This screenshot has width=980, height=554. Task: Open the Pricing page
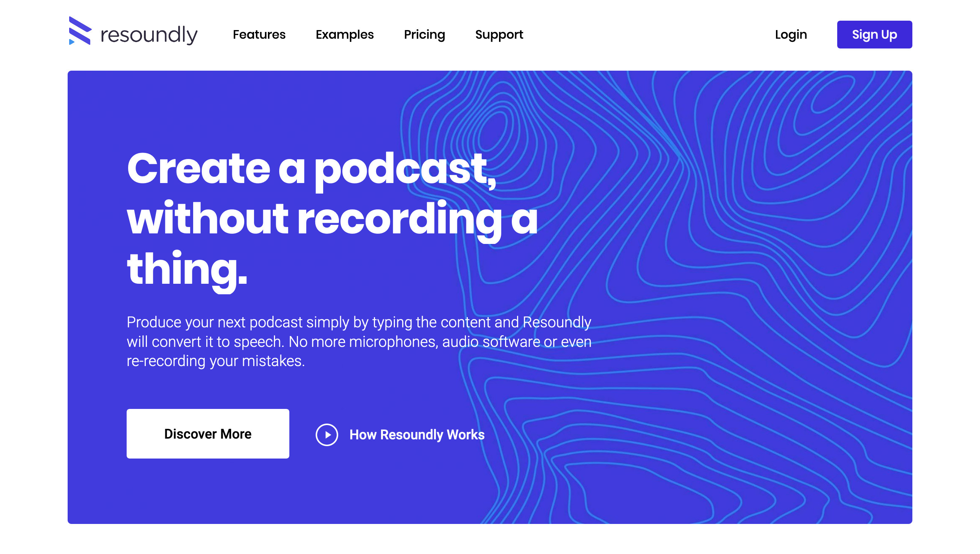425,35
